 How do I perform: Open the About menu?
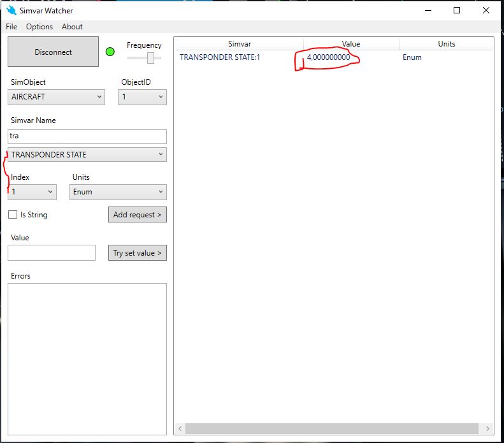[72, 27]
